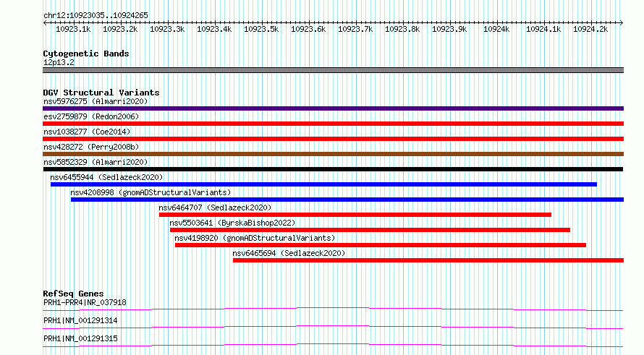Open nsv4198920 (gnomADStructuralVariants) label
Image resolution: width=644 pixels, height=355 pixels.
(255, 238)
